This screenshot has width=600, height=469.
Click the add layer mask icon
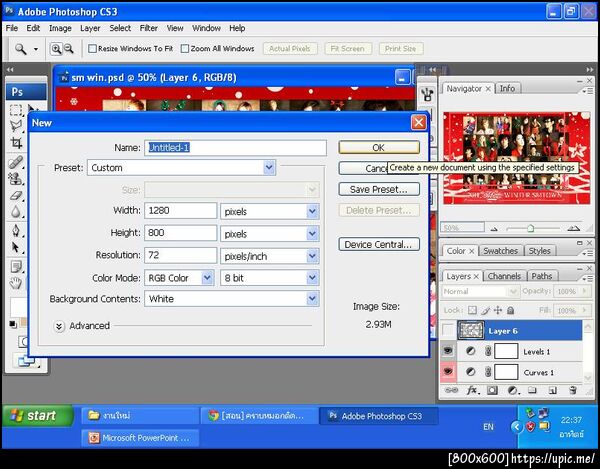492,390
